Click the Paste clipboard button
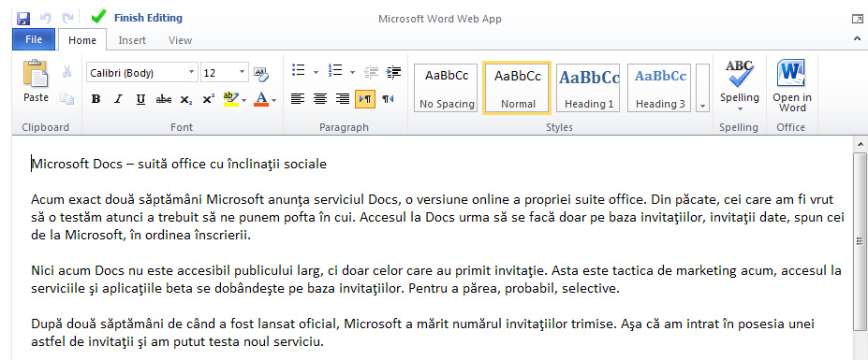 [36, 82]
